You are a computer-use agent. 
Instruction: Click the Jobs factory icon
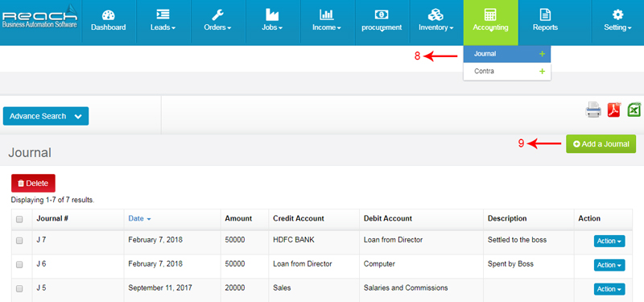(272, 15)
